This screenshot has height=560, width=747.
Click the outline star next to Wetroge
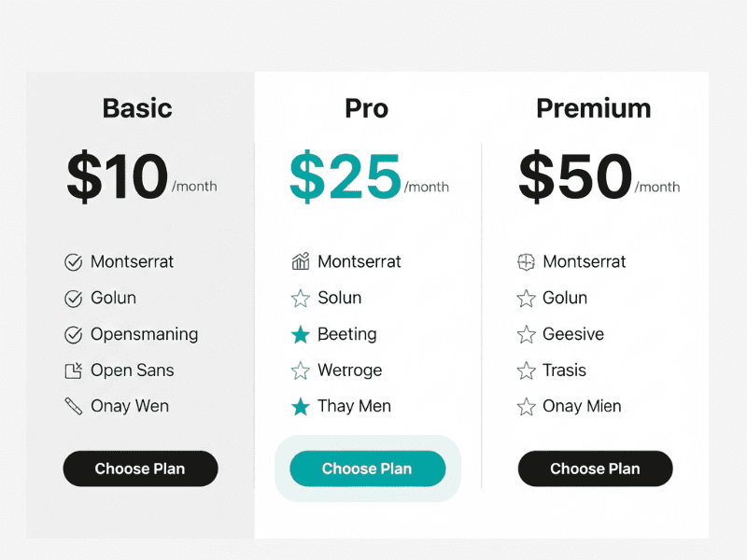301,371
